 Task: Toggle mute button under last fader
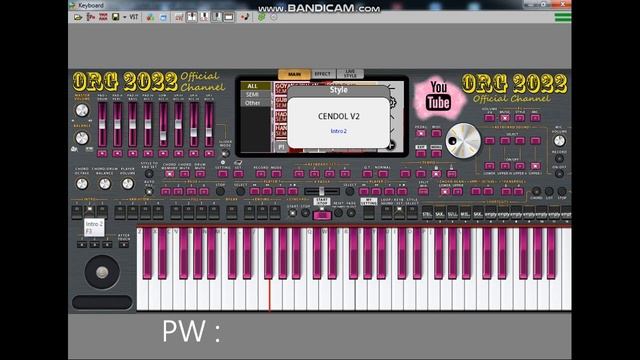[209, 153]
